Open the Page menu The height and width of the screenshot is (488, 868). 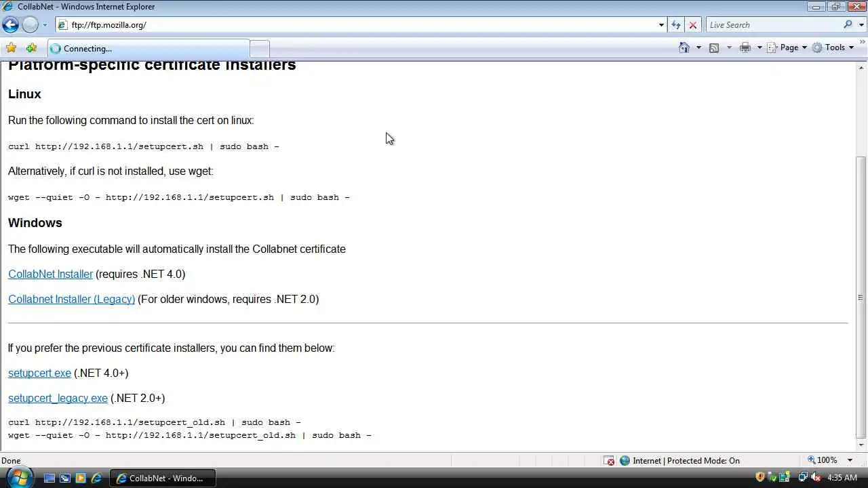[787, 47]
